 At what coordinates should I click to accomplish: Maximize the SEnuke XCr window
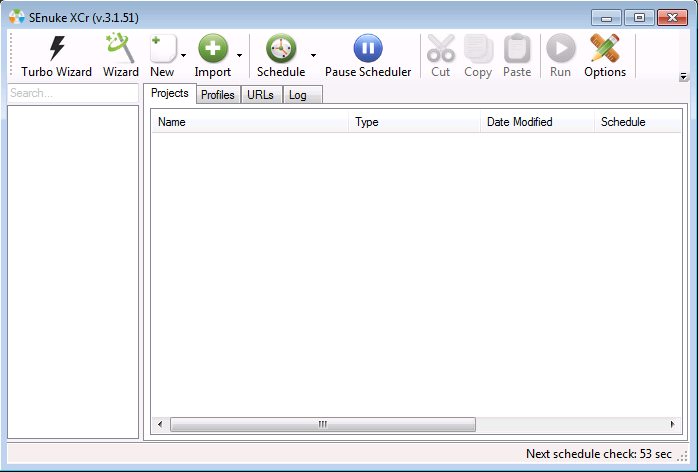coord(639,18)
